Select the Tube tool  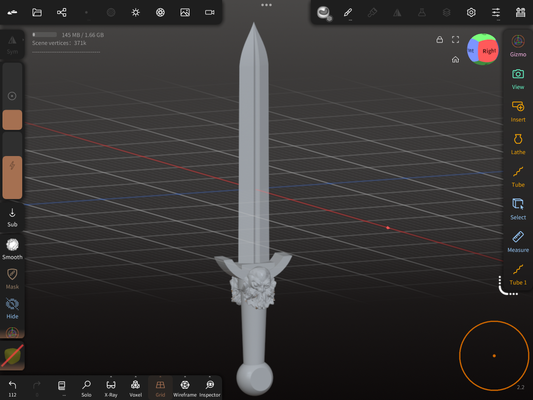(518, 177)
